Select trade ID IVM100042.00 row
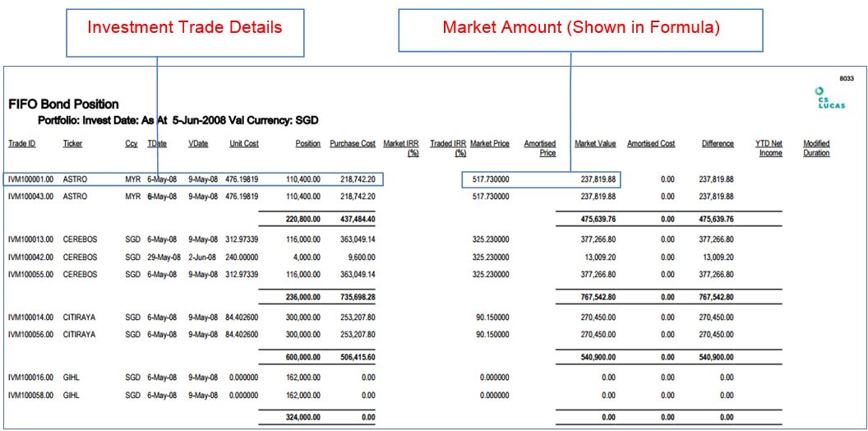The width and height of the screenshot is (868, 431). point(30,257)
